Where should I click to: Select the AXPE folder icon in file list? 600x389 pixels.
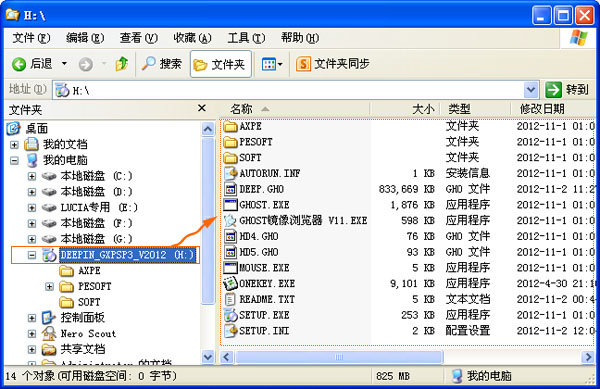coord(230,126)
